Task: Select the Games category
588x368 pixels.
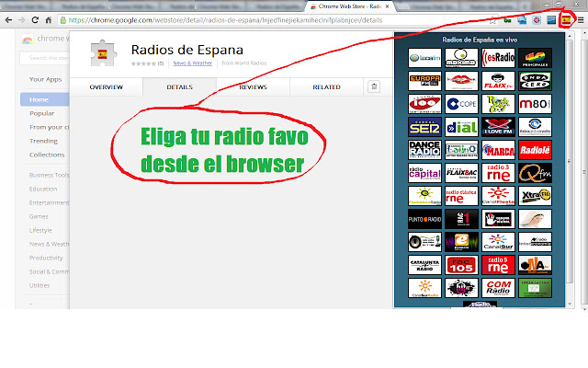Action: 39,216
